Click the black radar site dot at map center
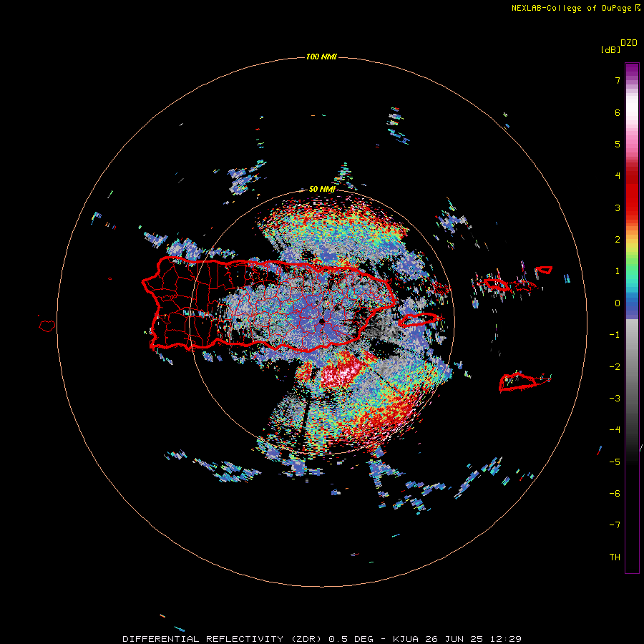 [321, 321]
